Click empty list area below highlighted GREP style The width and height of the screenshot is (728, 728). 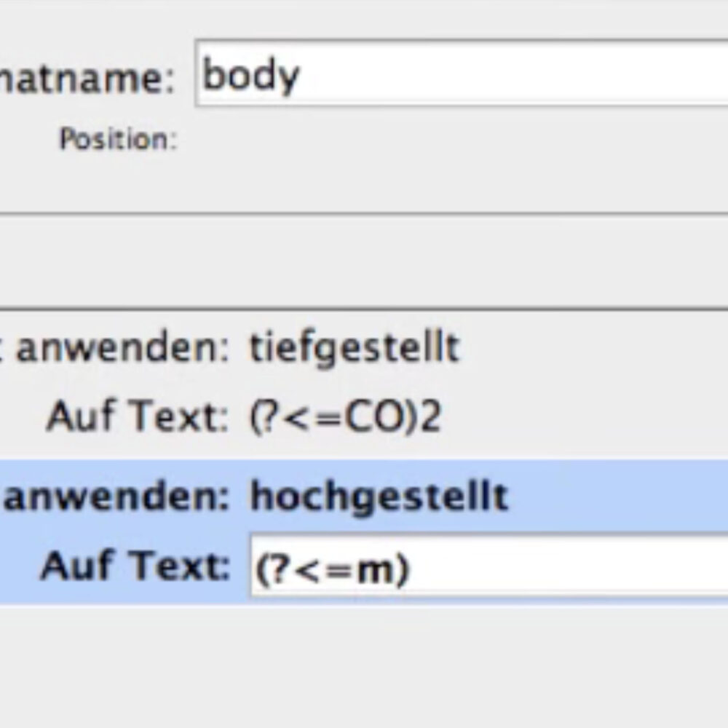364,664
